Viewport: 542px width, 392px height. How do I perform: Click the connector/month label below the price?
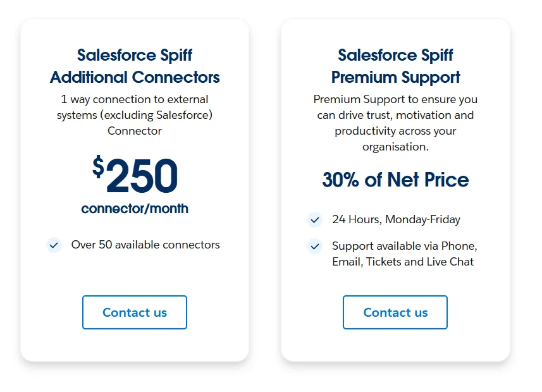point(134,209)
